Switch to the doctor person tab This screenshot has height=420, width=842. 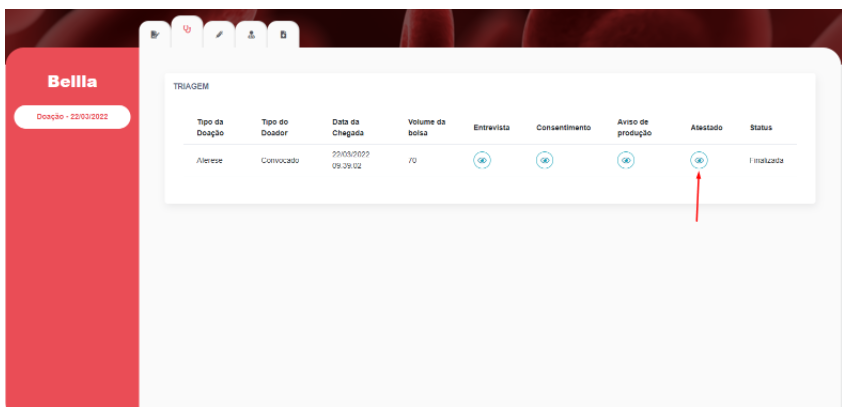(x=251, y=35)
